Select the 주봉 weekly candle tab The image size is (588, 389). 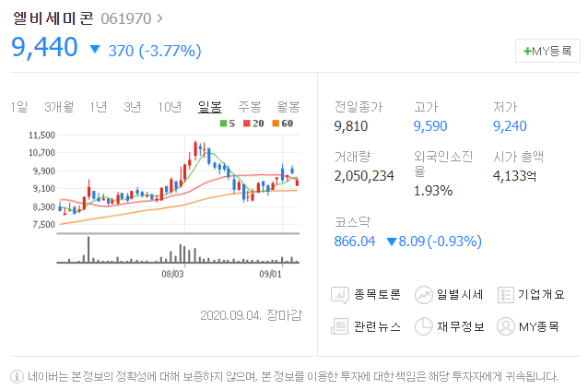[250, 107]
